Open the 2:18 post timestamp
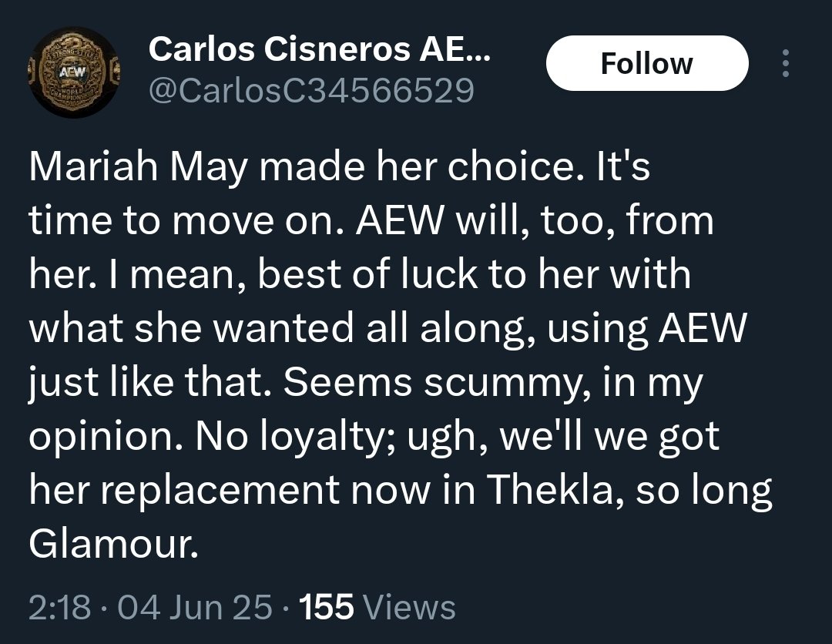832x644 pixels. [59, 607]
